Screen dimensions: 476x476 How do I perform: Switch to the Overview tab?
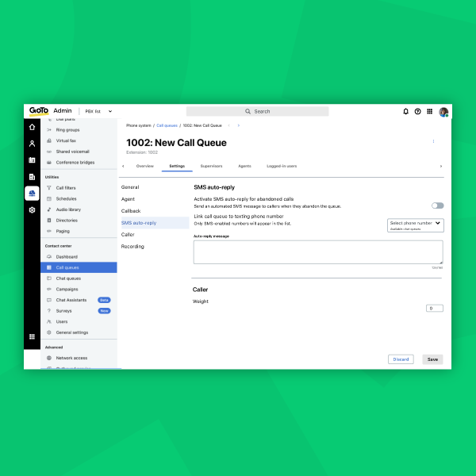(144, 166)
